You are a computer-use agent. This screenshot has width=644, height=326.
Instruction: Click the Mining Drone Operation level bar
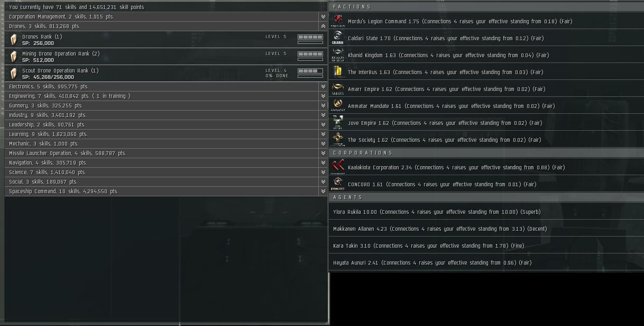pos(310,55)
